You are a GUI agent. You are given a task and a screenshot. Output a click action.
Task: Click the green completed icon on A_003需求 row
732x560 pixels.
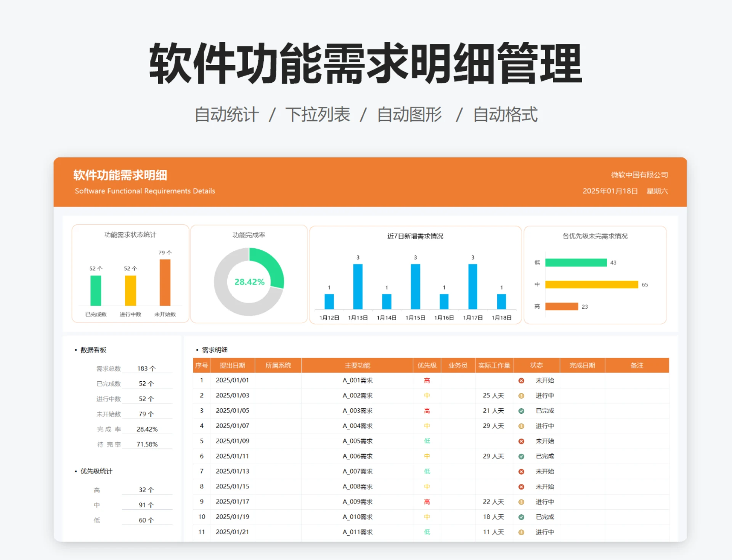521,411
